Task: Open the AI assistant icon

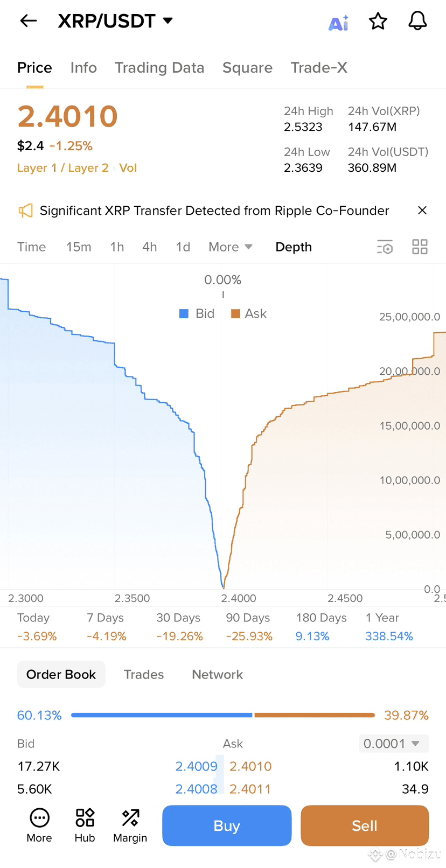Action: (339, 23)
